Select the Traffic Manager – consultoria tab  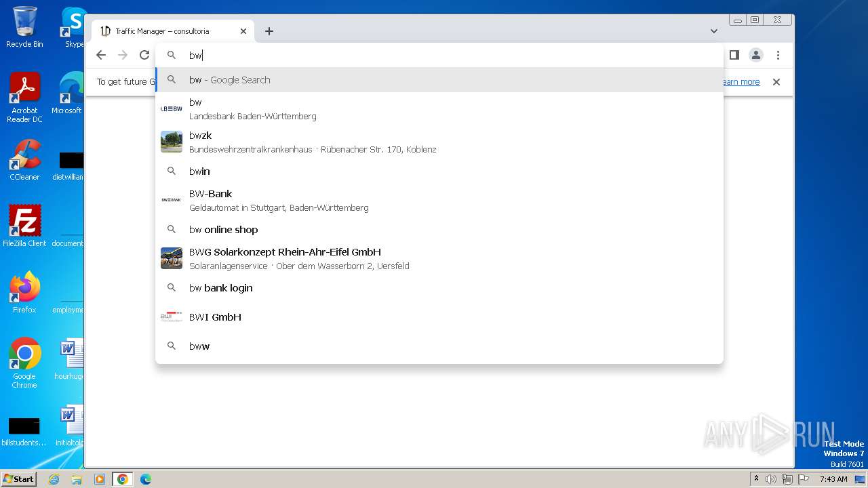pos(173,31)
